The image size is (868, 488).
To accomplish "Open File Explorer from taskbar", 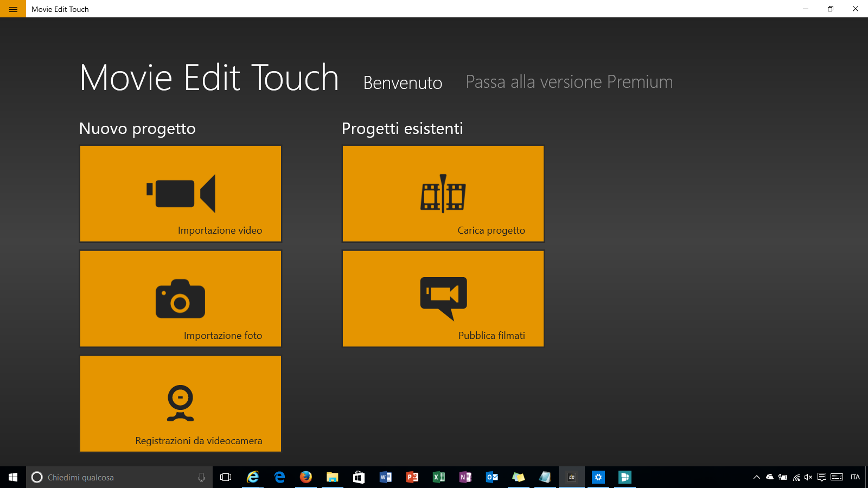I will click(x=333, y=477).
